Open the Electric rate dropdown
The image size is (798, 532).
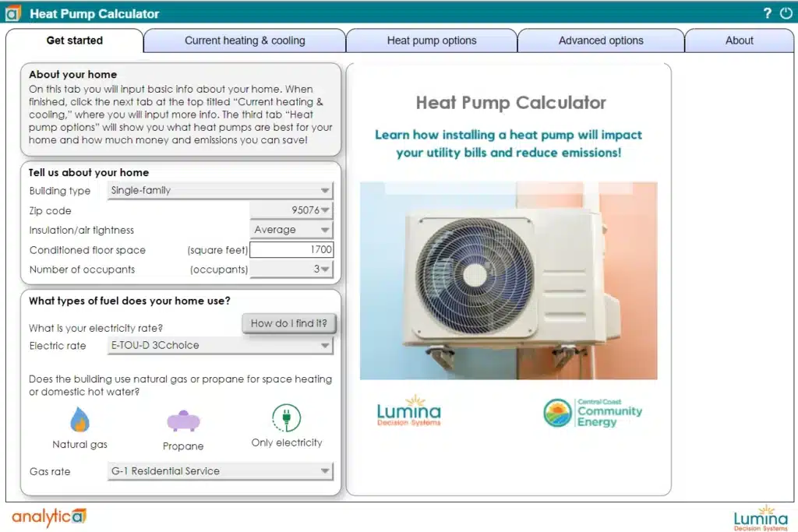click(220, 345)
